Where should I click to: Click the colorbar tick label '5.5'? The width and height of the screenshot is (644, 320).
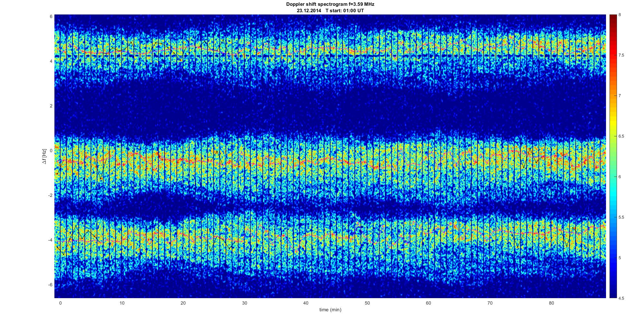(x=621, y=217)
